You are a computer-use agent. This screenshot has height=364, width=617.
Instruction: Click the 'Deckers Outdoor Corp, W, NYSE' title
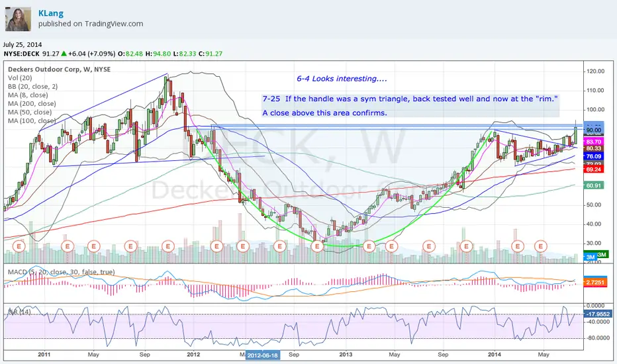60,69
